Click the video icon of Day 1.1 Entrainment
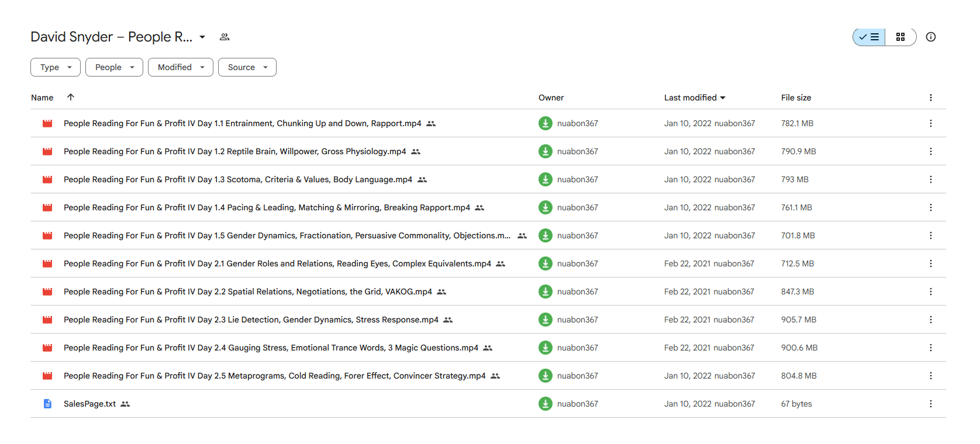This screenshot has width=980, height=444. 47,123
